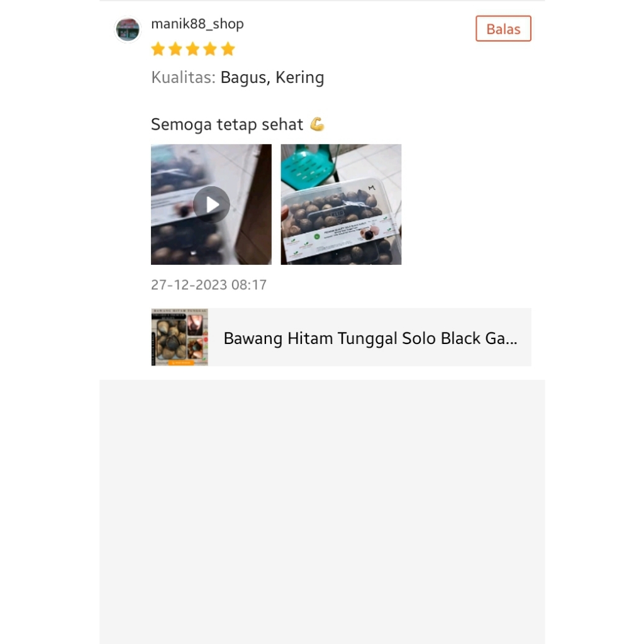Click the flexed biceps emoji
The height and width of the screenshot is (644, 644).
tap(317, 124)
